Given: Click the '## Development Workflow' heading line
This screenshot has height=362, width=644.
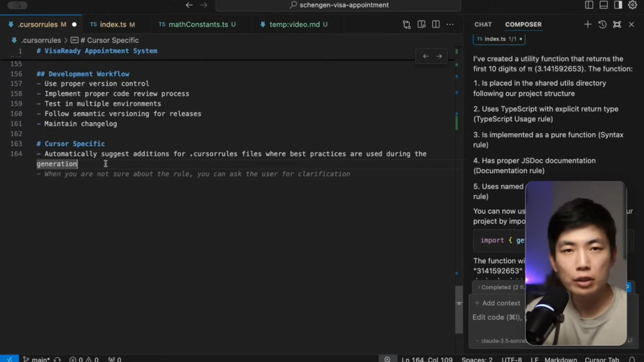Looking at the screenshot, I should (83, 74).
